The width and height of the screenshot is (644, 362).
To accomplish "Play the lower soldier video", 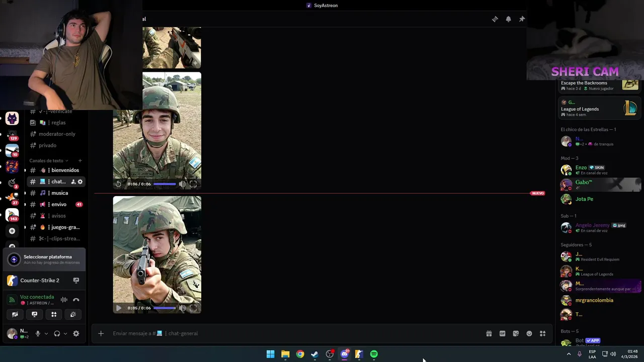I will coord(119,308).
